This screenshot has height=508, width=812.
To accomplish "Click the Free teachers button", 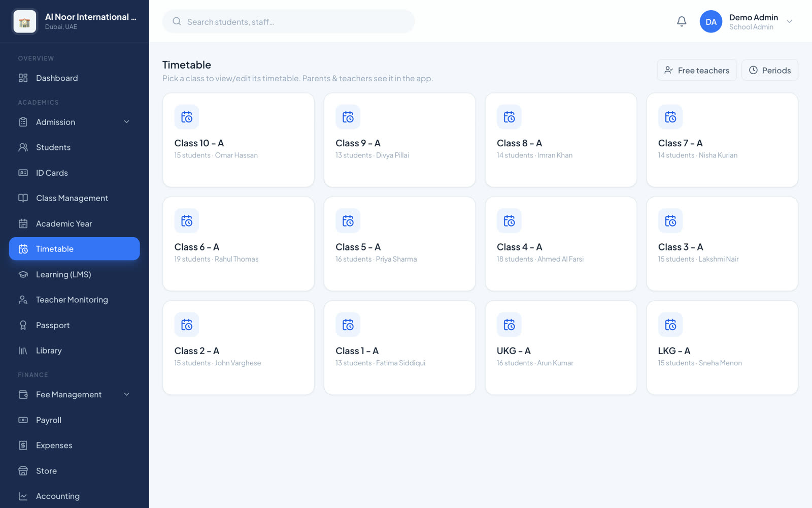I will 697,70.
